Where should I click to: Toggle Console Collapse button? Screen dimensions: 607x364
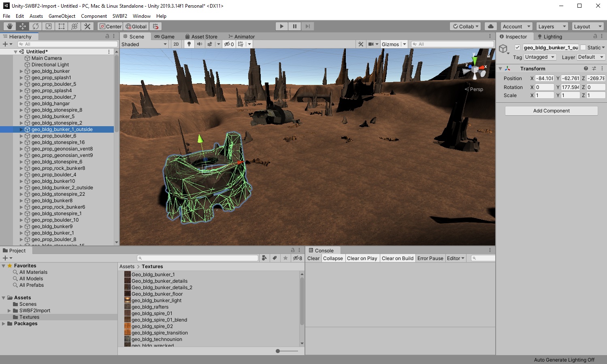tap(333, 258)
